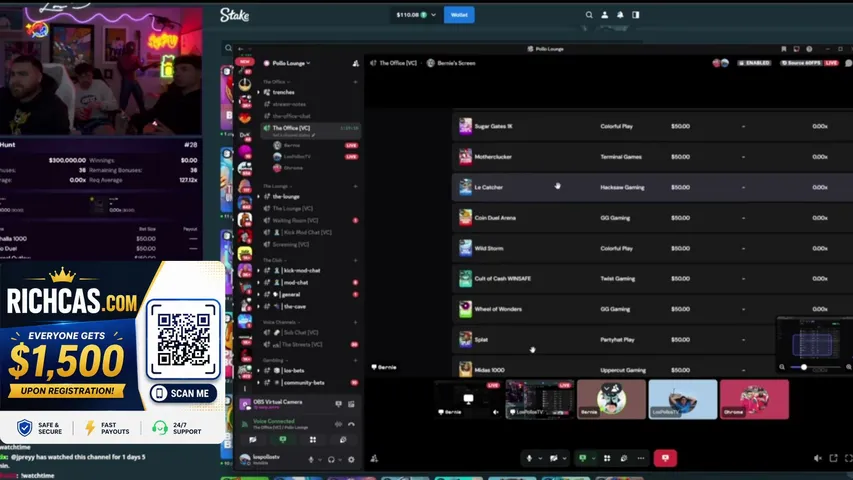853x480 pixels.
Task: Click Richcas QR code
Action: click(183, 339)
